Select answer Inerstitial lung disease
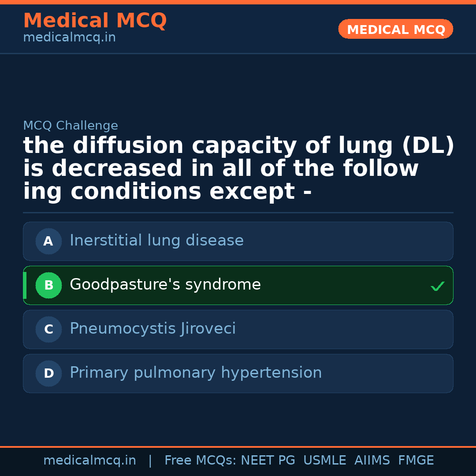 click(156, 241)
